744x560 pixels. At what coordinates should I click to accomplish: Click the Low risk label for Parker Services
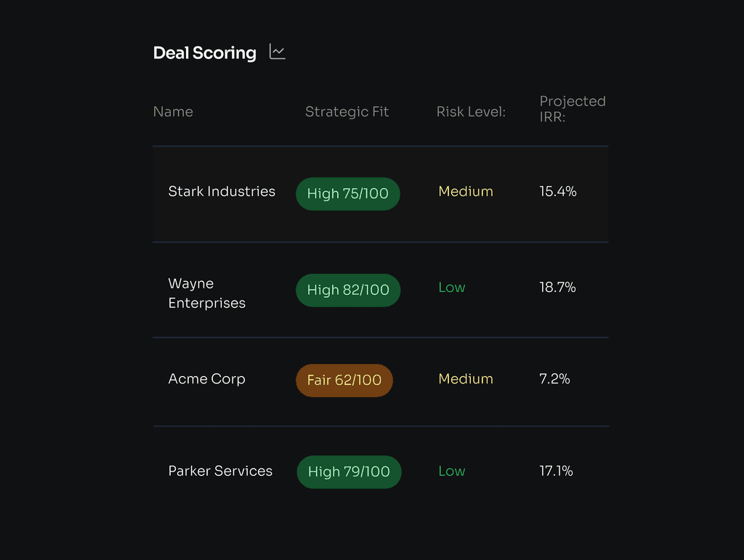coord(452,471)
